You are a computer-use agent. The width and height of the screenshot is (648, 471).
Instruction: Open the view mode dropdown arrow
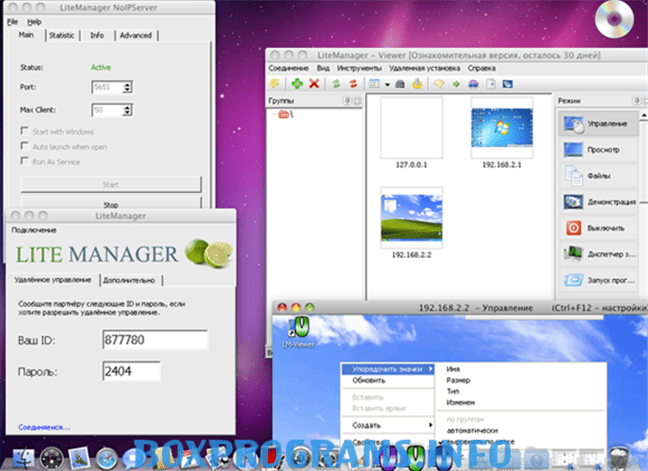coord(387,85)
